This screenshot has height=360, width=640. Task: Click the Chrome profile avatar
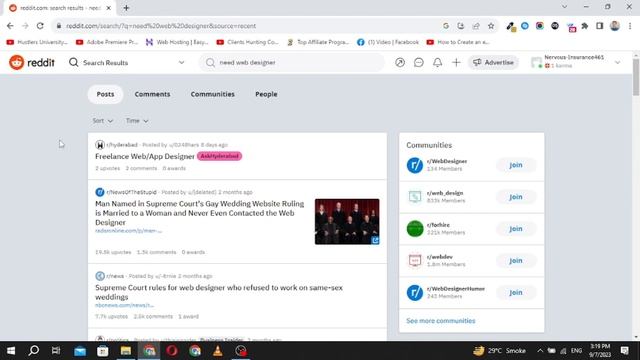pos(615,26)
